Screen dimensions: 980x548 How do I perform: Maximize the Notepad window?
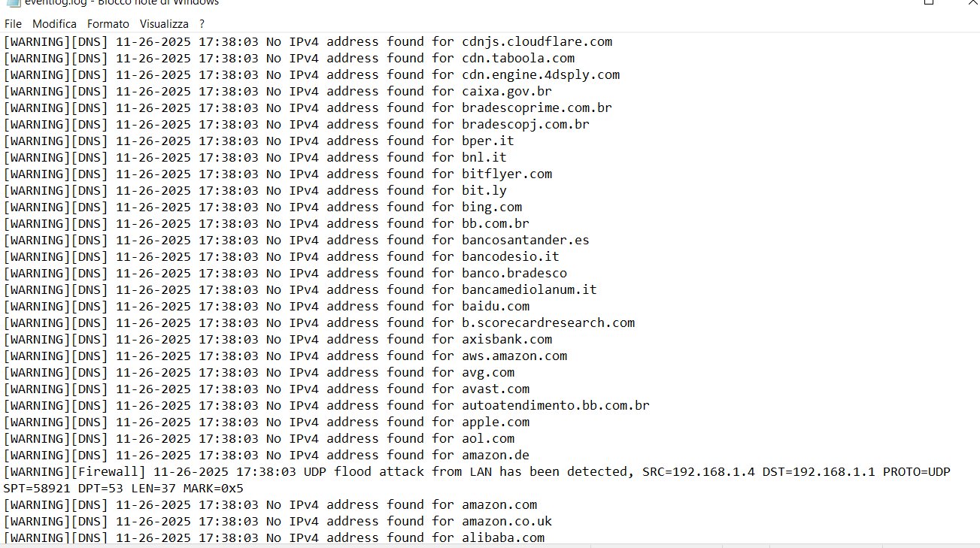click(x=930, y=2)
